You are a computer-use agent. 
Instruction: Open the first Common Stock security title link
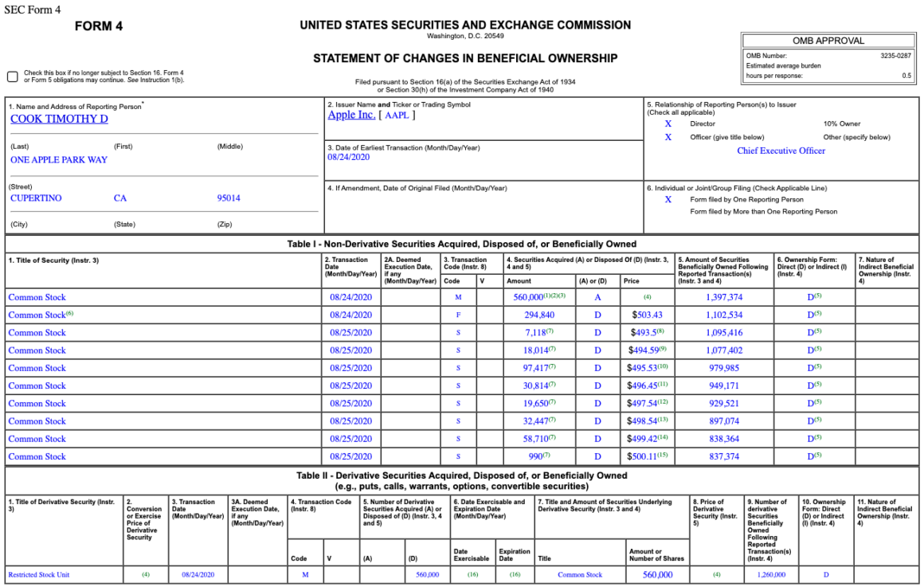click(36, 297)
